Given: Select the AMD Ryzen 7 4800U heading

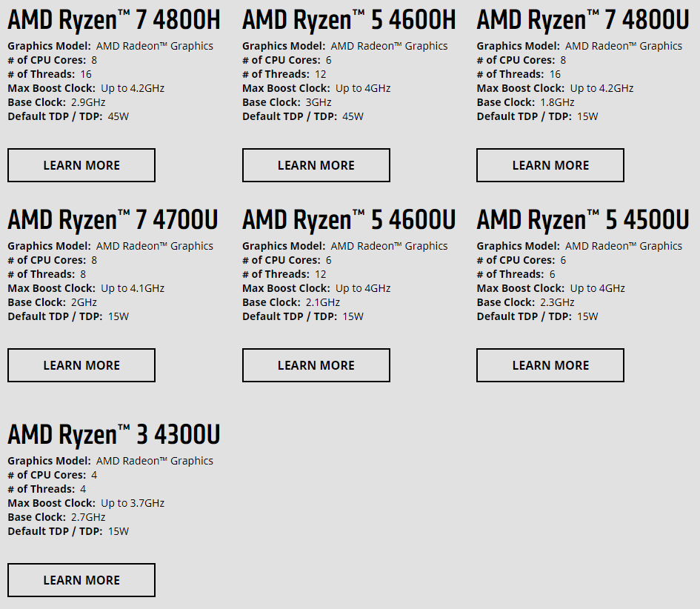Looking at the screenshot, I should (x=583, y=19).
